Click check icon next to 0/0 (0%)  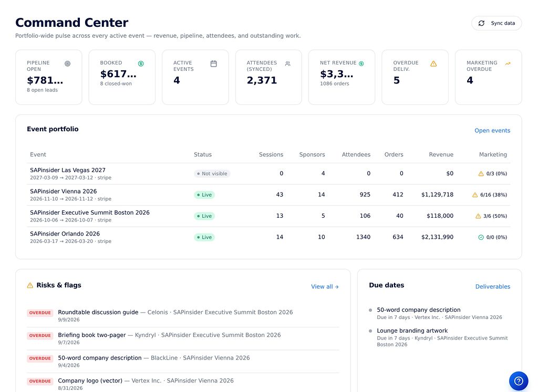point(481,238)
